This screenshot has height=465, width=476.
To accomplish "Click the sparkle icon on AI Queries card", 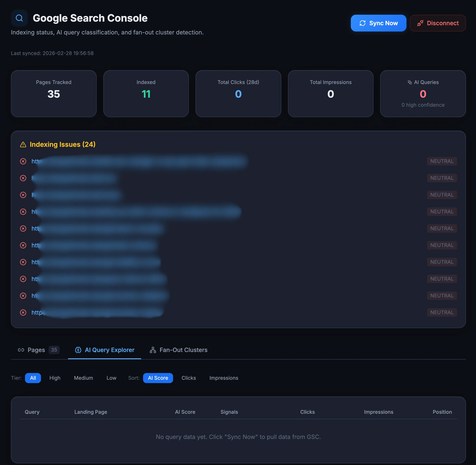I will pyautogui.click(x=410, y=82).
